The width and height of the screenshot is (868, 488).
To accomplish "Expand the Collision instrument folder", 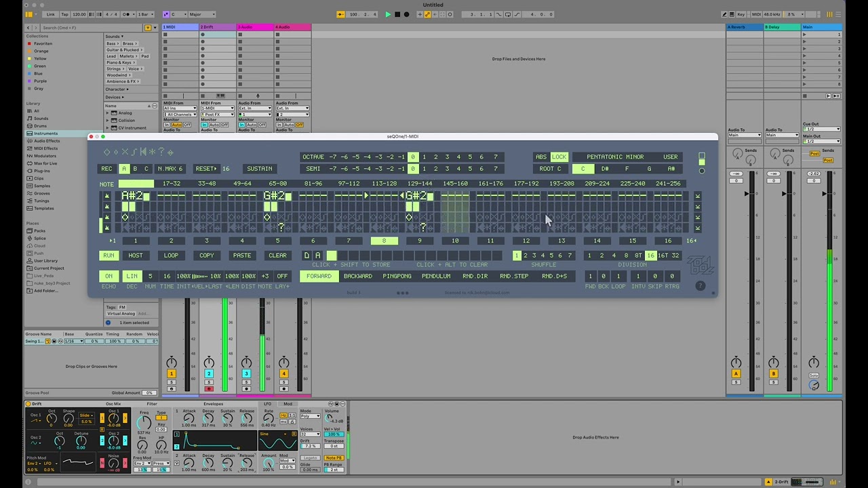I will (x=107, y=121).
